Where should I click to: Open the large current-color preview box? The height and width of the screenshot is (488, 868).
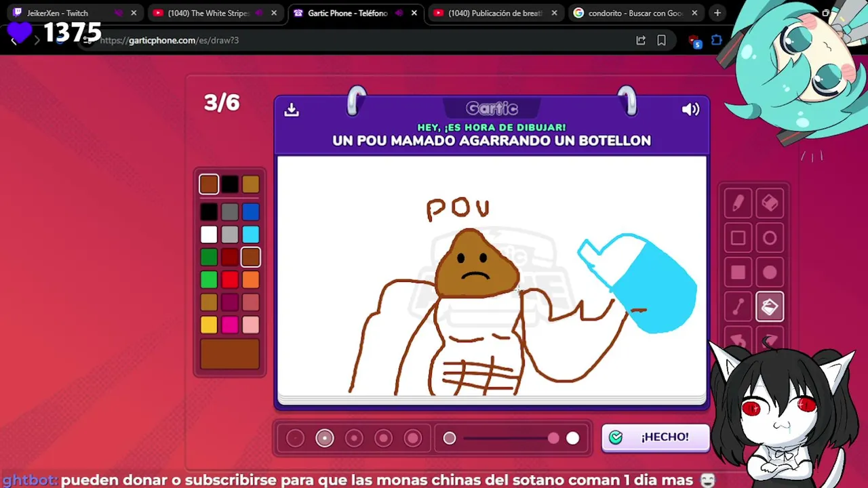(230, 354)
